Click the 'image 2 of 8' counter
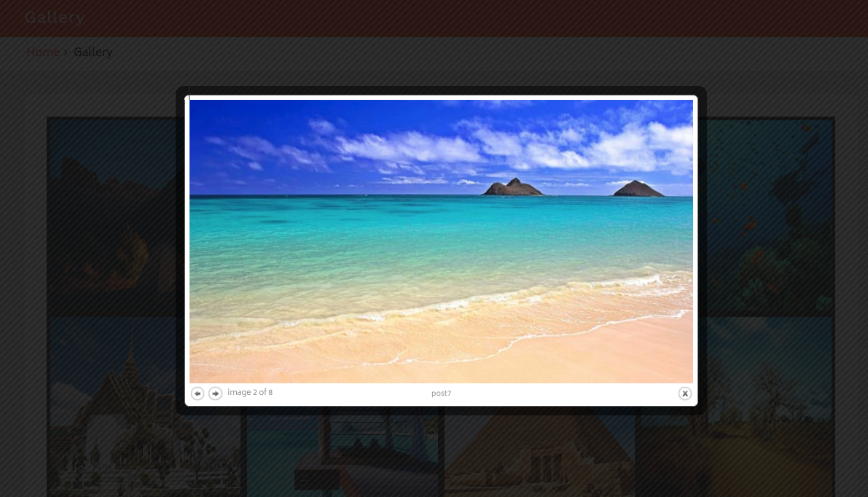 (x=250, y=392)
